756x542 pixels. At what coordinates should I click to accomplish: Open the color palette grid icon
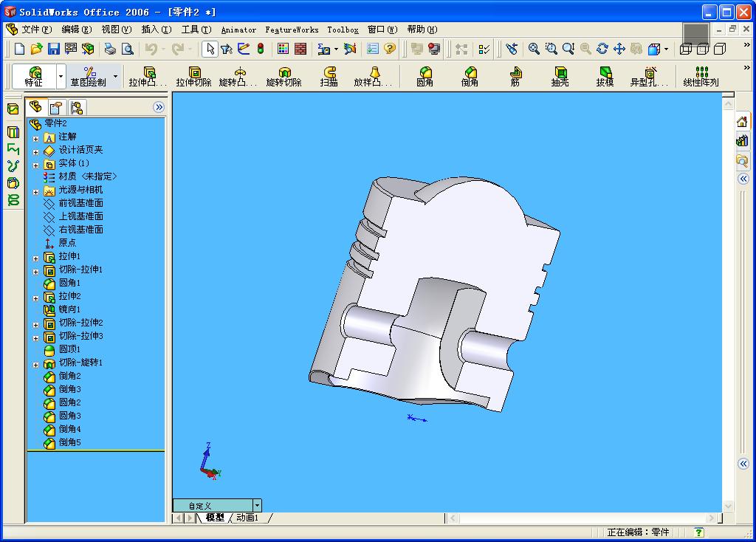[283, 49]
